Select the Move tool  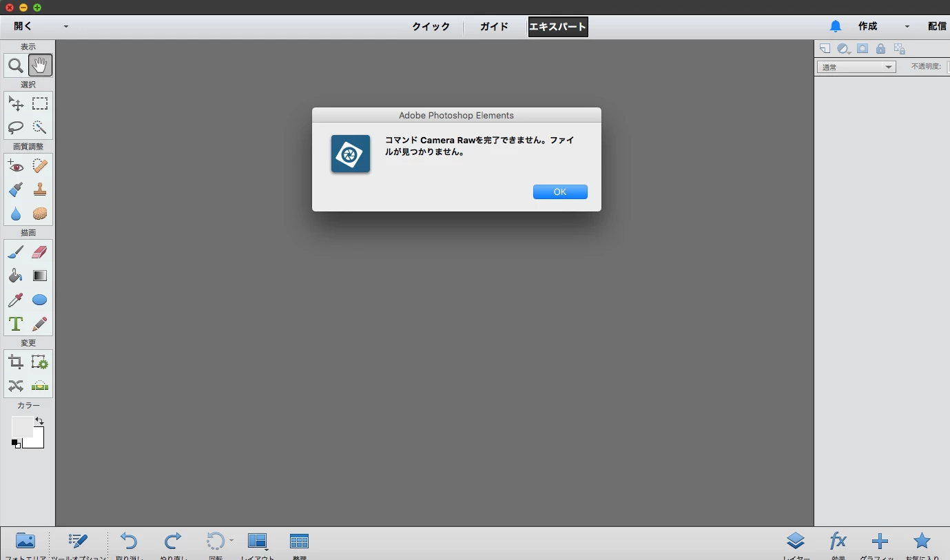15,104
